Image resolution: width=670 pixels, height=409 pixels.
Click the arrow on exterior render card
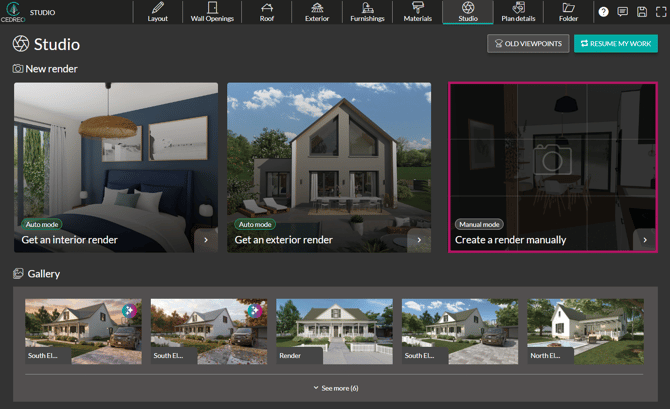(x=419, y=240)
